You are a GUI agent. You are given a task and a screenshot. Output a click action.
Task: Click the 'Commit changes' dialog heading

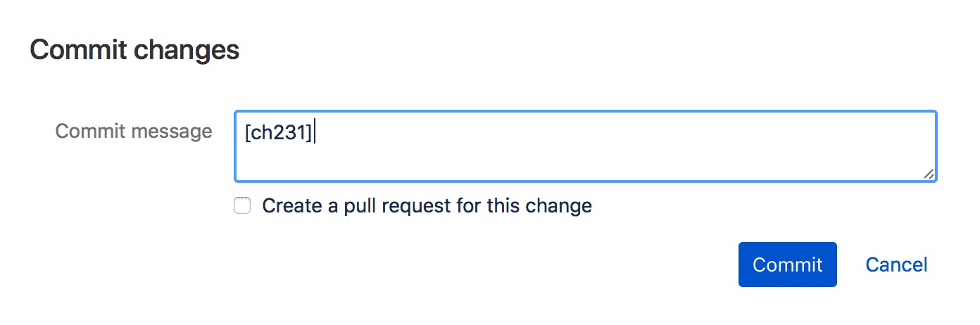(x=134, y=51)
